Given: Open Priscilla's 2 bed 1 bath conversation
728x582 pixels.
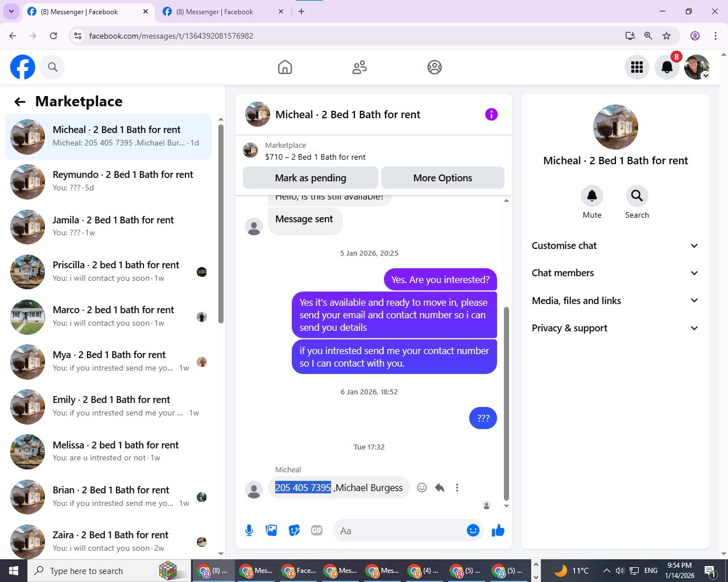Looking at the screenshot, I should (108, 272).
